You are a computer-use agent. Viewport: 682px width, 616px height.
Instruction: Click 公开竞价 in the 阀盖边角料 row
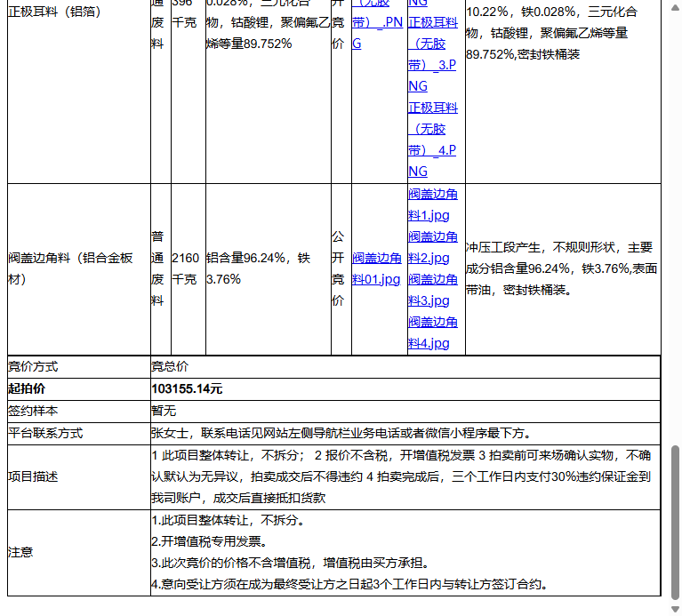[341, 269]
